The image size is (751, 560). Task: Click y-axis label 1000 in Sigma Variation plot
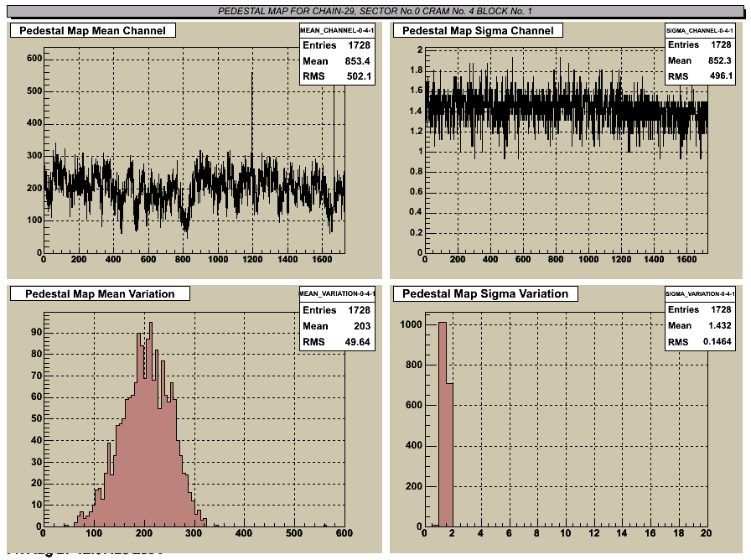coord(412,324)
